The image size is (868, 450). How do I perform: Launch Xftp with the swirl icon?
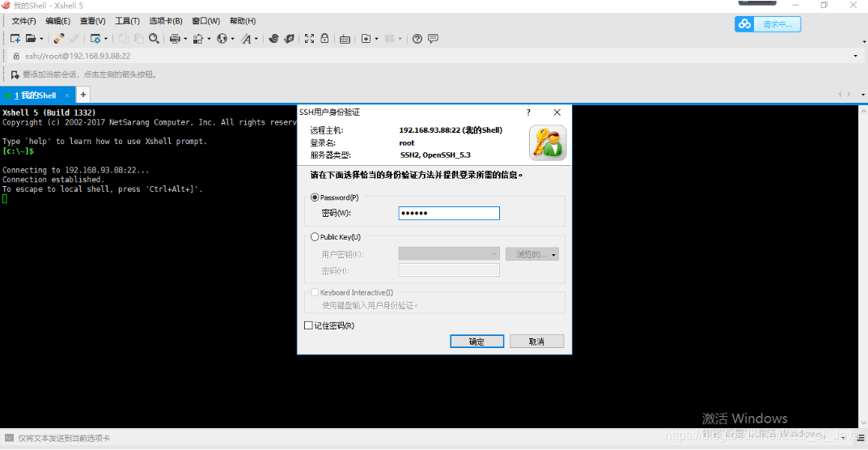(273, 39)
